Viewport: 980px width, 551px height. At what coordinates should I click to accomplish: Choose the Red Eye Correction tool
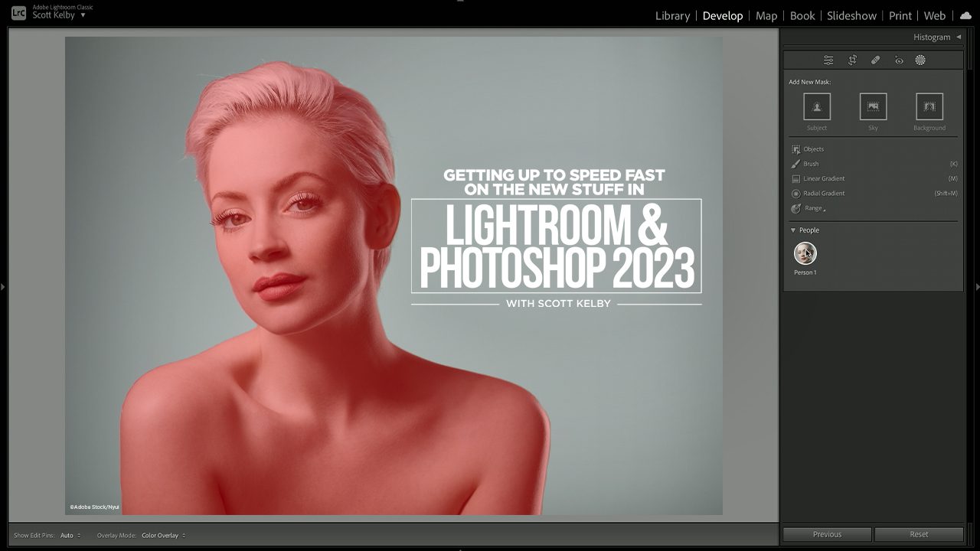click(899, 60)
